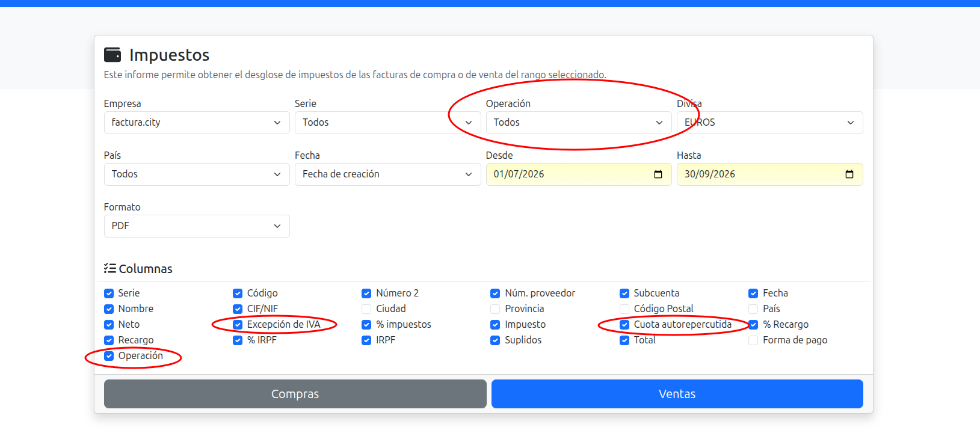Toggle the Excepción de IVA checkbox

click(238, 325)
